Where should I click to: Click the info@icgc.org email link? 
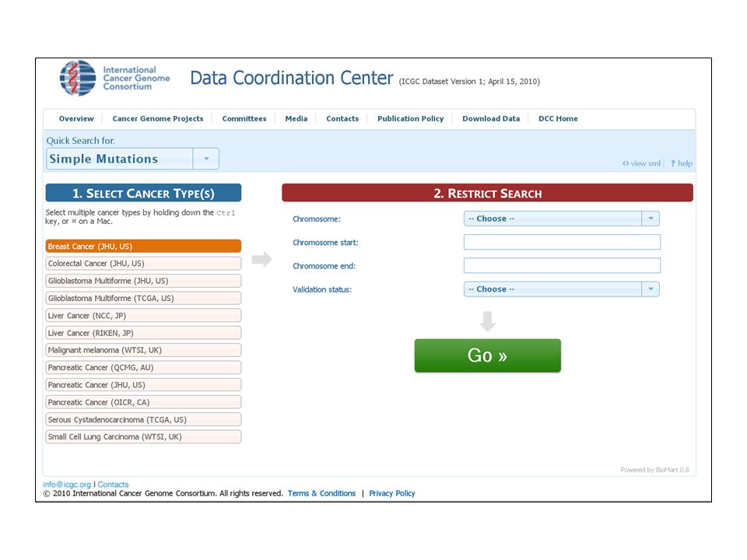click(67, 485)
